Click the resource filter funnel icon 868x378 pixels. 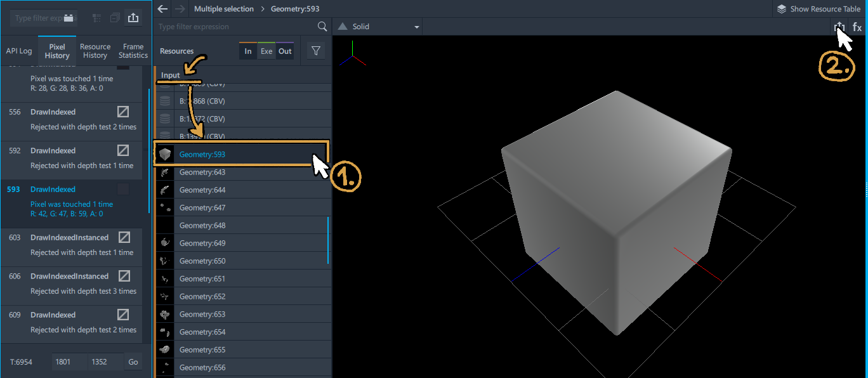point(316,51)
